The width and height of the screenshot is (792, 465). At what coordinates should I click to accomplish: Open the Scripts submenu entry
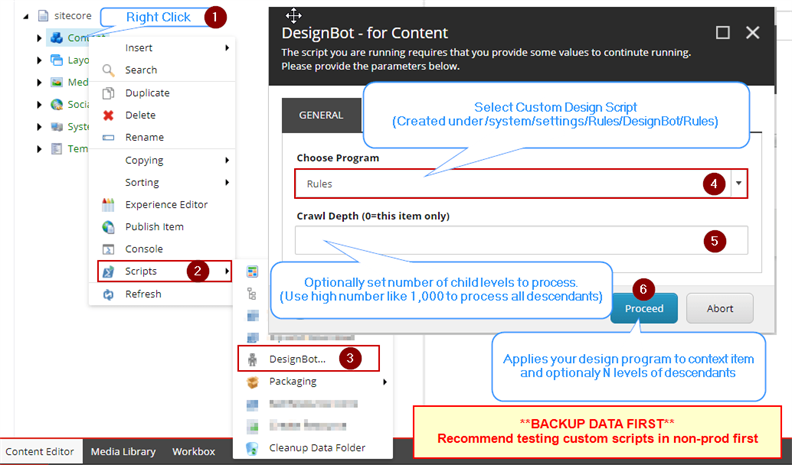(165, 271)
